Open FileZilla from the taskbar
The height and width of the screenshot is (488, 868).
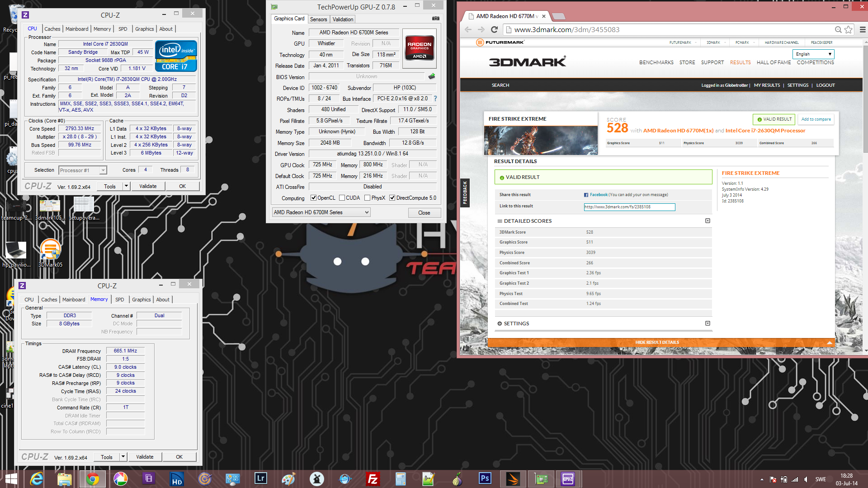[373, 479]
